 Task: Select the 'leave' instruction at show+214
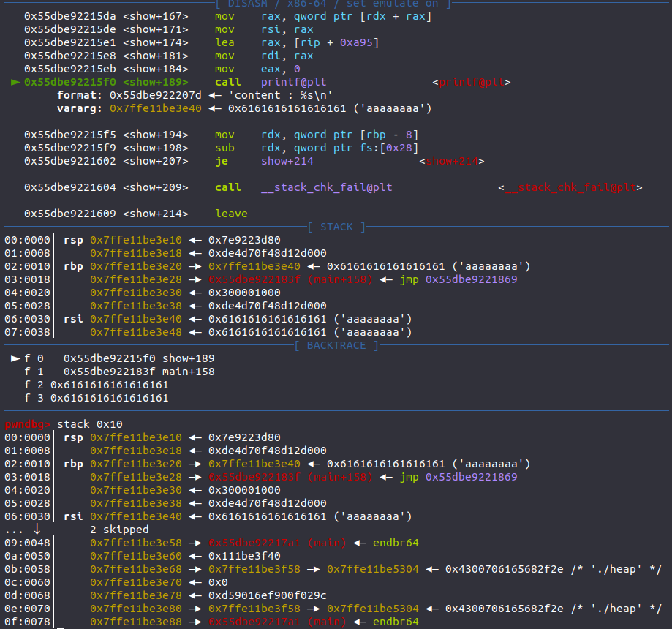231,214
